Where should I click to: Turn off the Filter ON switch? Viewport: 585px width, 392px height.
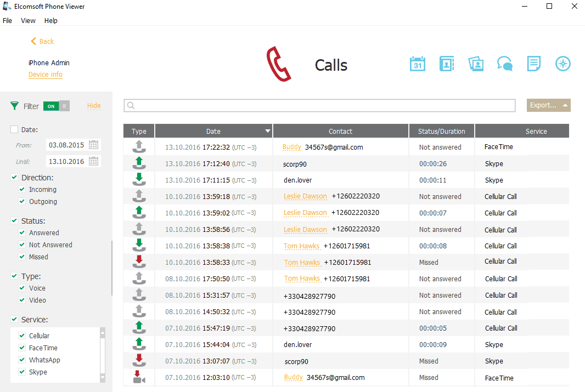point(57,106)
